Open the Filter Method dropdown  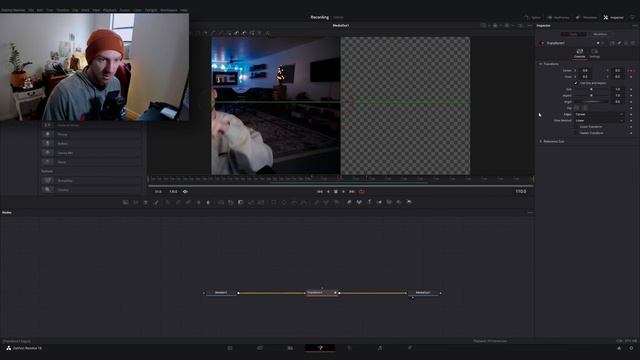point(599,120)
